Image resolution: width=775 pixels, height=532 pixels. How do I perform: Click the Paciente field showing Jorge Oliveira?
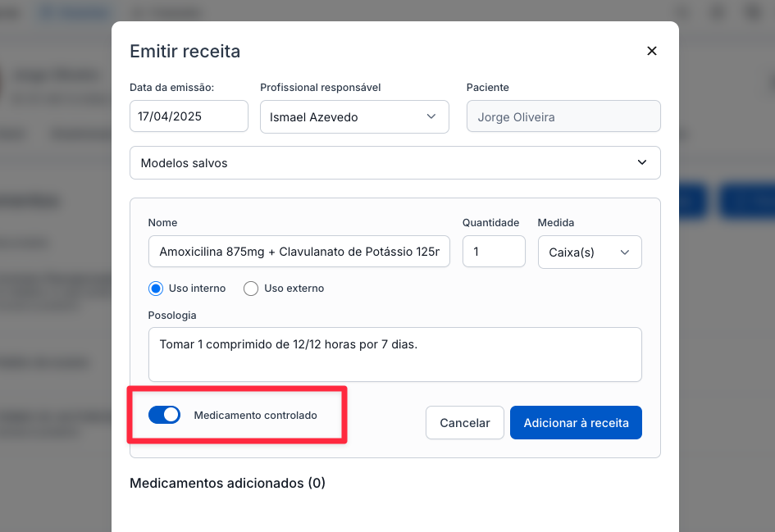click(x=563, y=117)
